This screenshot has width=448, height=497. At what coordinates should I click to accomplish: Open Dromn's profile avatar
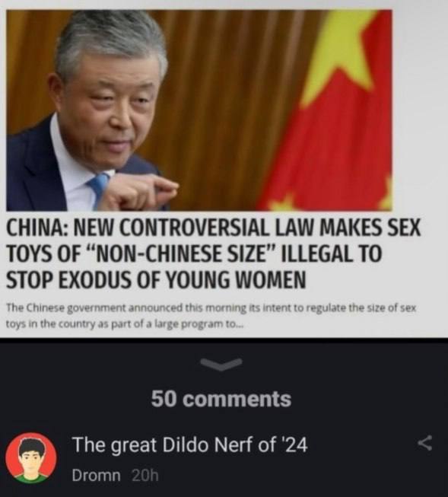(31, 457)
